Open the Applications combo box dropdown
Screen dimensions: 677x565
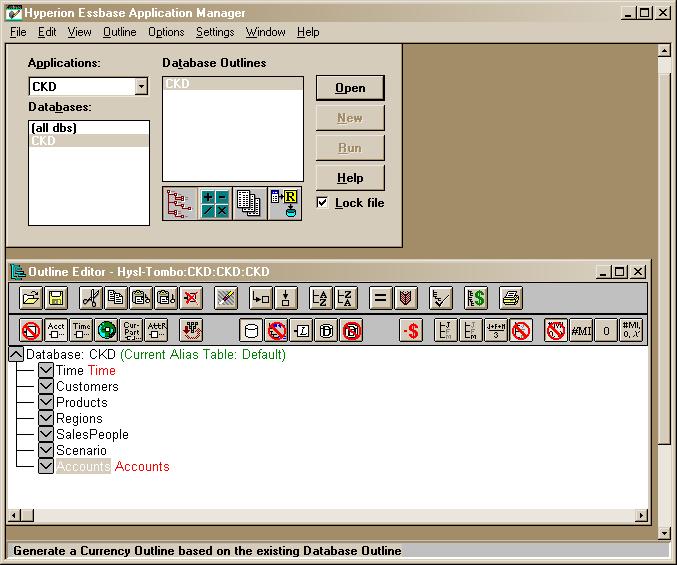(x=141, y=86)
